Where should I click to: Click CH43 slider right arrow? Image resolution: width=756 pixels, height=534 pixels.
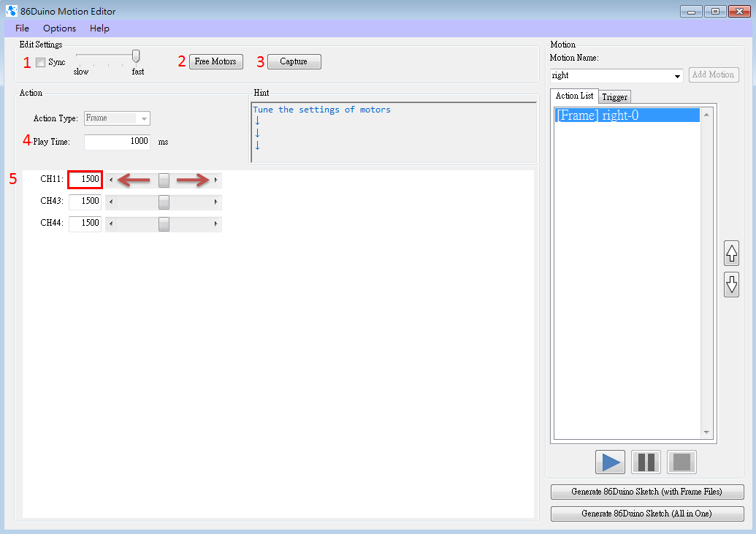pyautogui.click(x=215, y=202)
